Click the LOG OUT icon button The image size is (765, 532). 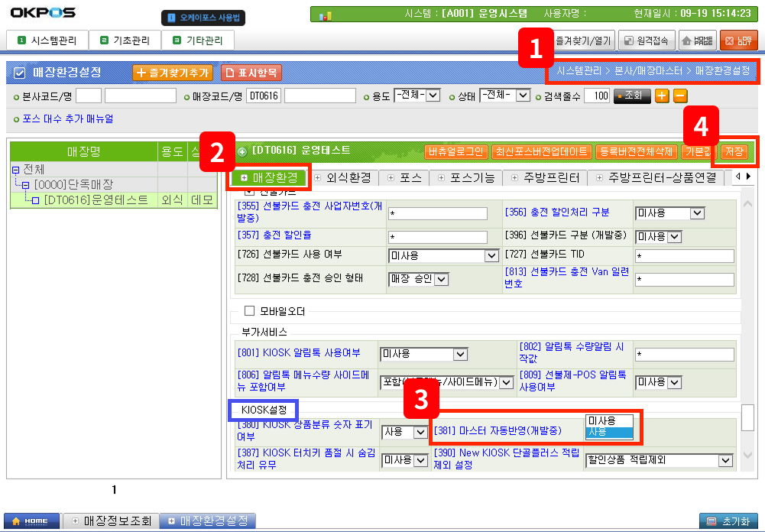pyautogui.click(x=738, y=41)
